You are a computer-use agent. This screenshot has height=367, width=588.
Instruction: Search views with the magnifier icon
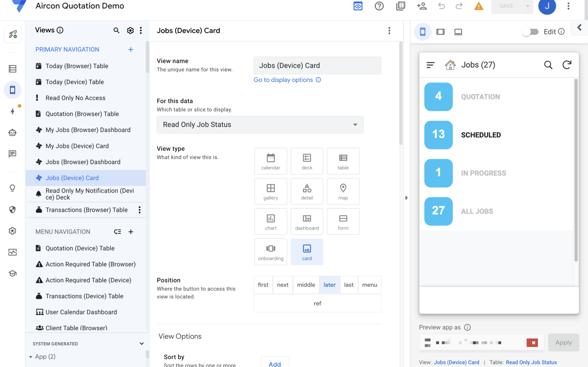(x=116, y=30)
